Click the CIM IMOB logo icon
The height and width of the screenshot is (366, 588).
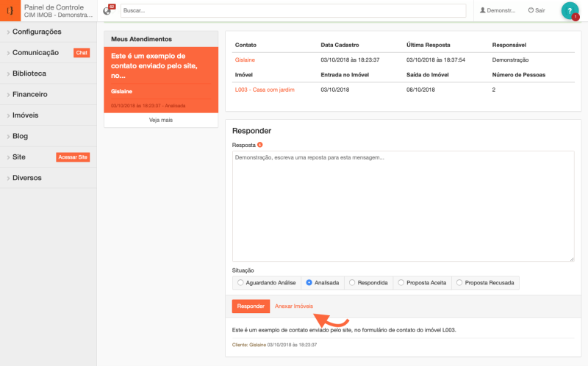tap(10, 11)
